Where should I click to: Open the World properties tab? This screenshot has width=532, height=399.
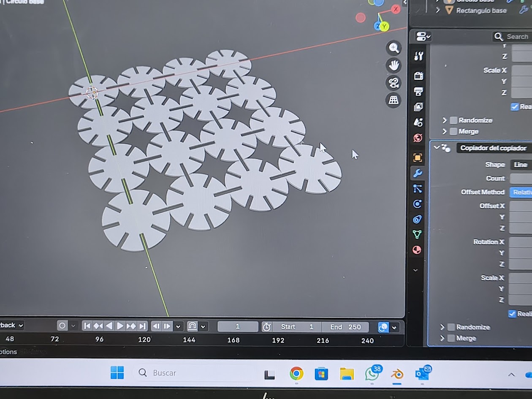click(418, 138)
